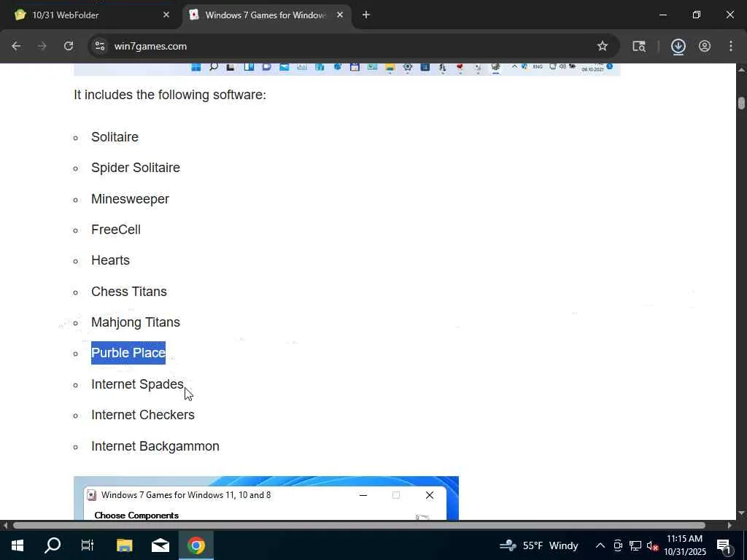This screenshot has width=747, height=560.
Task: Open the search tabs icon in toolbar
Action: [x=639, y=46]
